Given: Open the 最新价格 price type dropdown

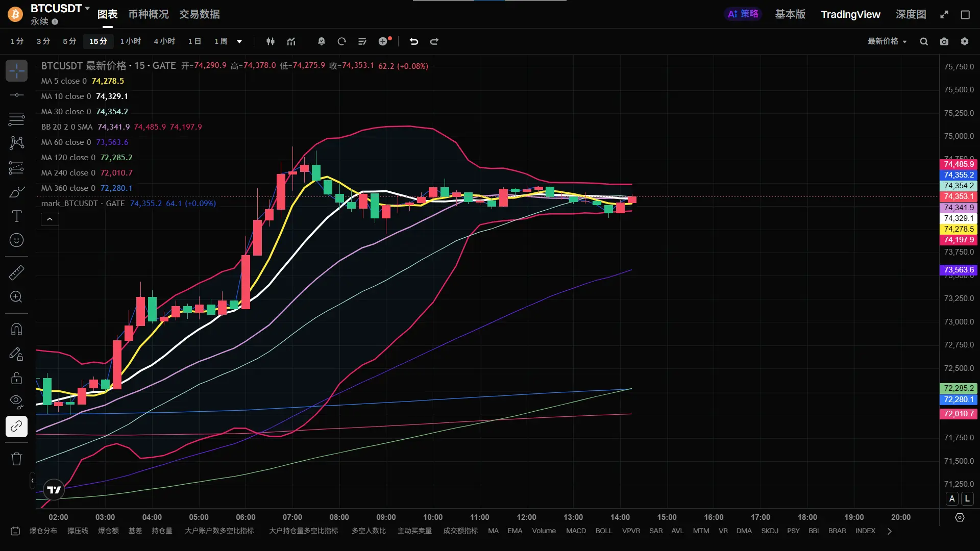Looking at the screenshot, I should pyautogui.click(x=887, y=41).
